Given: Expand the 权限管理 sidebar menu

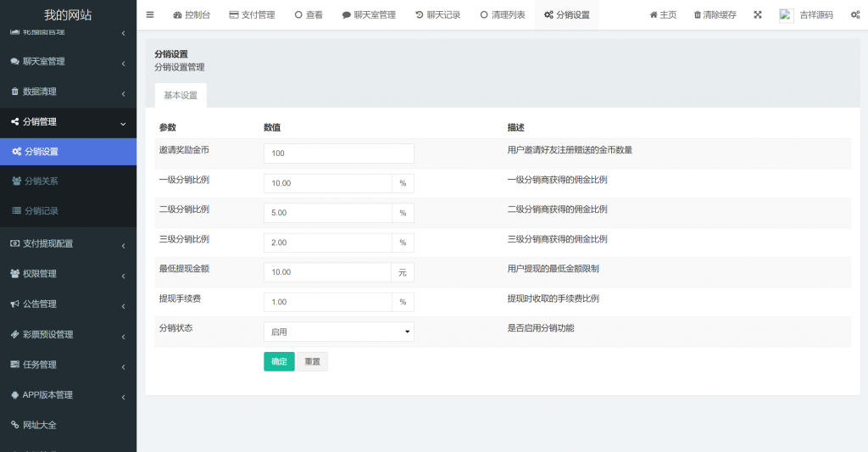Looking at the screenshot, I should pyautogui.click(x=68, y=274).
